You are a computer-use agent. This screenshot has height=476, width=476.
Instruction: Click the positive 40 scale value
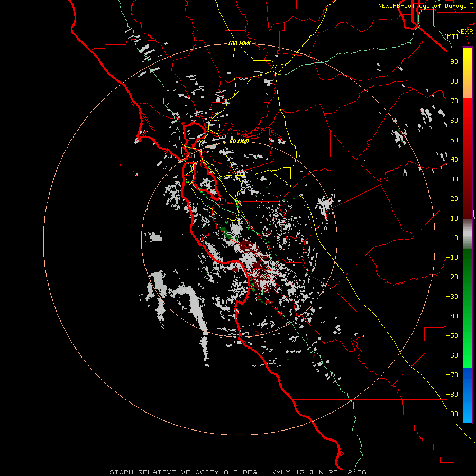click(x=454, y=159)
